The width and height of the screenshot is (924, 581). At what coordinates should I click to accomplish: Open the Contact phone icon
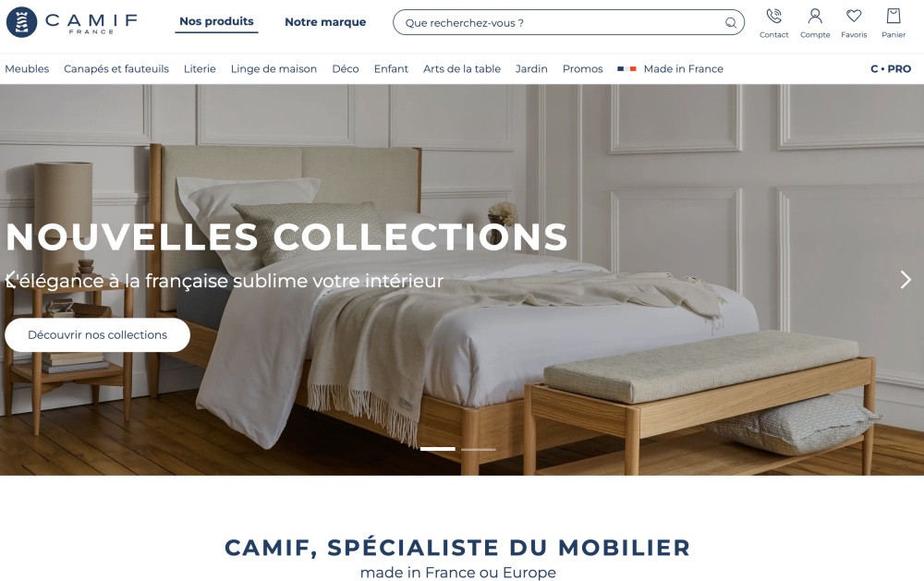point(773,16)
